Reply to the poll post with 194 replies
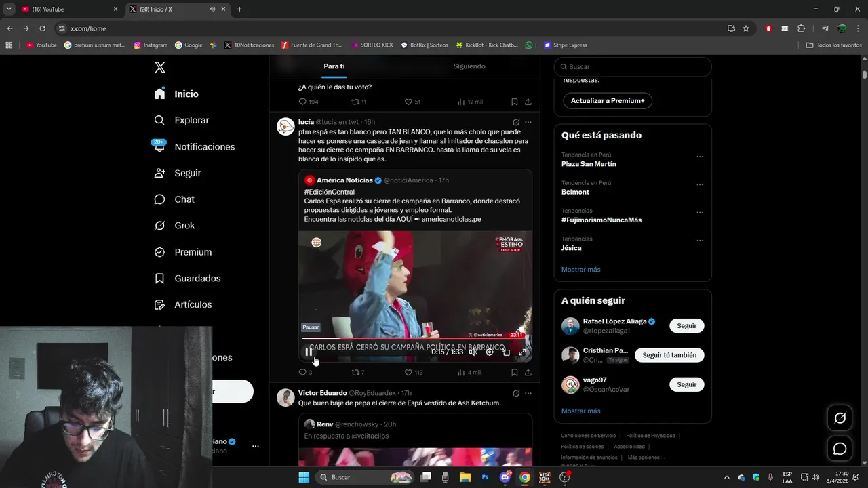 coord(309,102)
